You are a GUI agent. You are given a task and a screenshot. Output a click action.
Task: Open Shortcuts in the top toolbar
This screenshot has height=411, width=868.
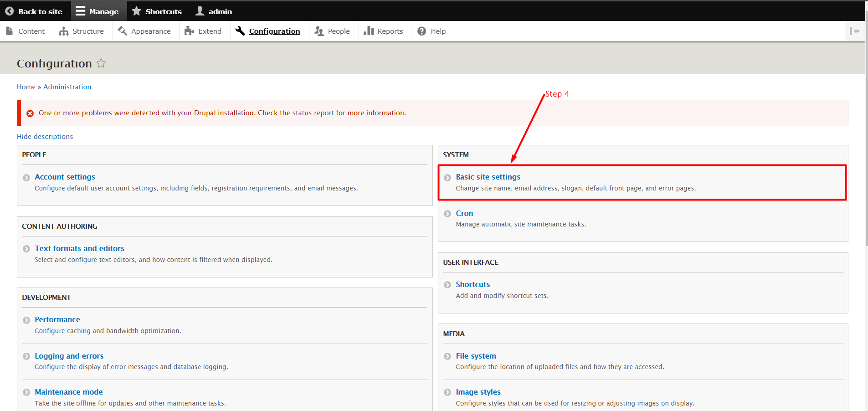[x=157, y=11]
